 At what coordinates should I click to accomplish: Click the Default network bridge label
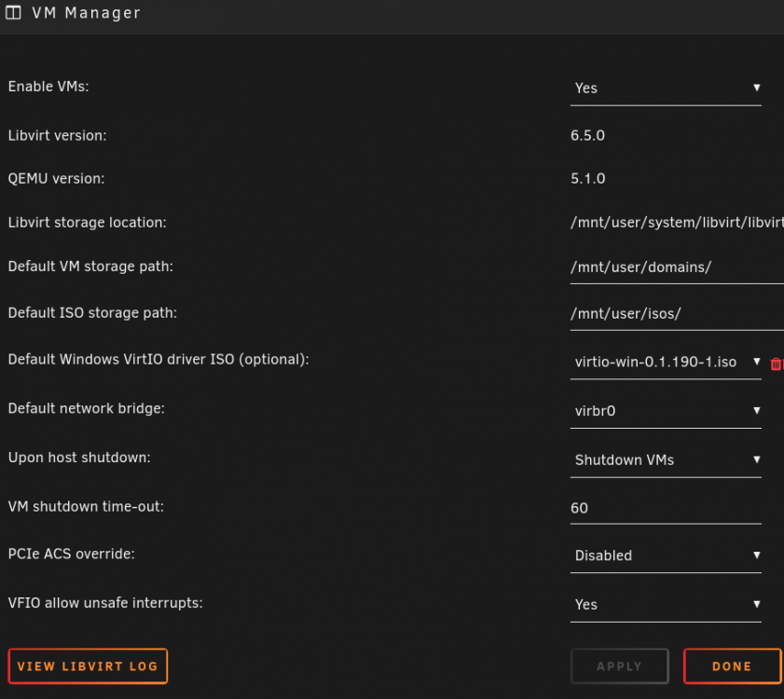pos(87,408)
